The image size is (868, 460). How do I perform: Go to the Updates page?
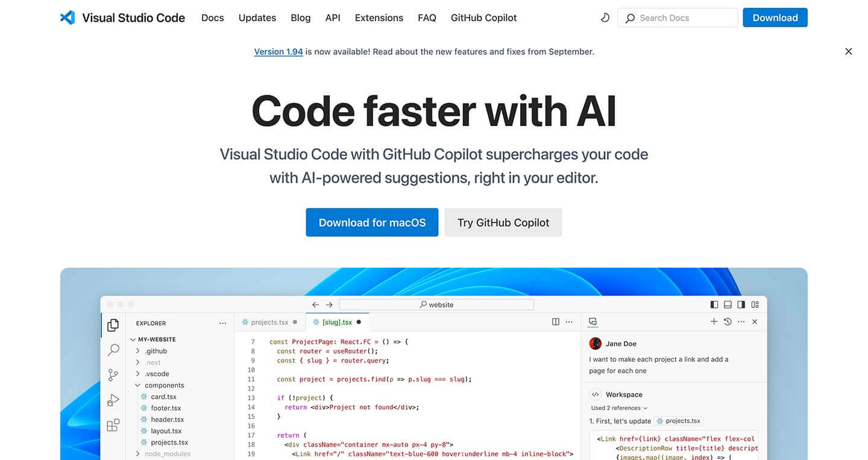pyautogui.click(x=257, y=18)
